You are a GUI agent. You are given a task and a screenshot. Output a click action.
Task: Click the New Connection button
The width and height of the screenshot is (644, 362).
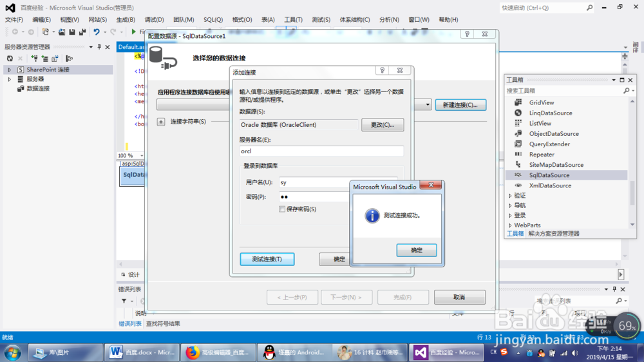click(x=460, y=105)
